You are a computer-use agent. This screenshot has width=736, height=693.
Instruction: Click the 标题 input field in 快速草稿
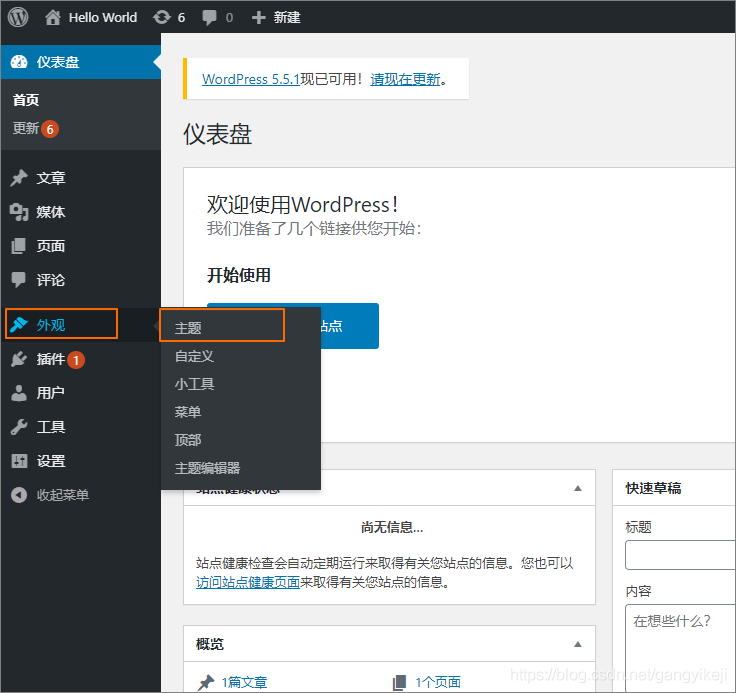680,555
